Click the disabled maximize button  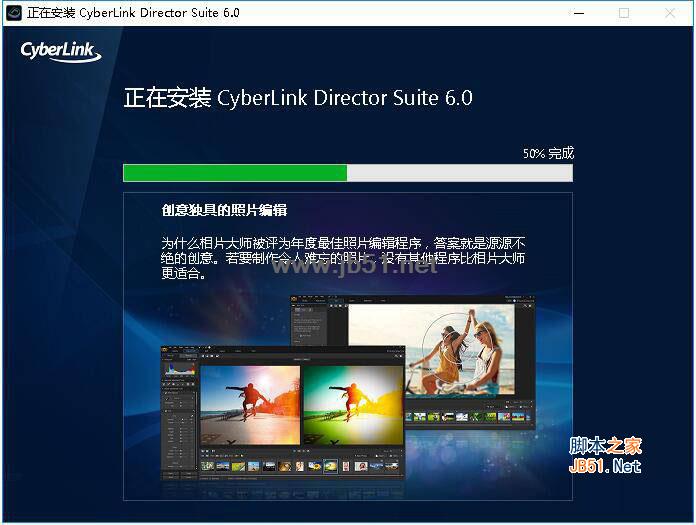[624, 13]
